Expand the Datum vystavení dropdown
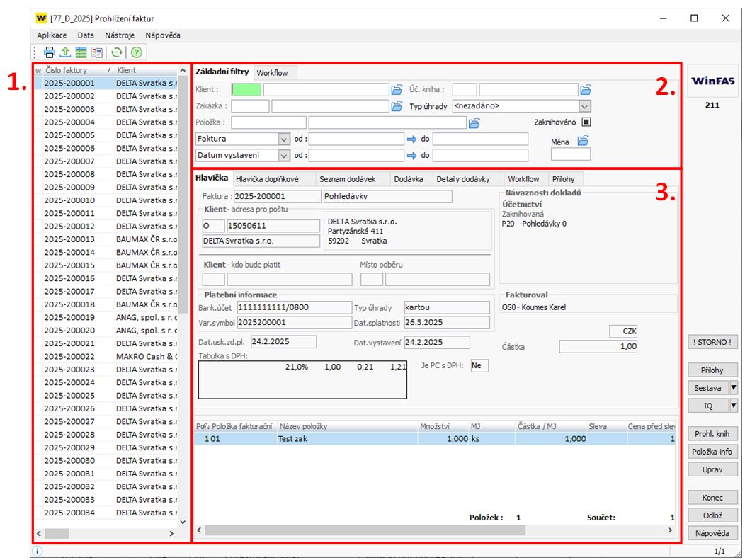745x560 pixels. [284, 155]
